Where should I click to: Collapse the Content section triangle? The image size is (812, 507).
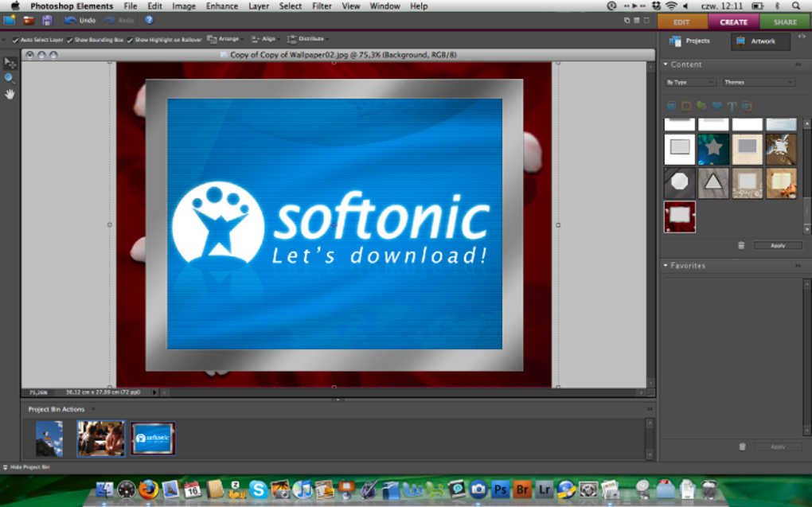click(666, 64)
